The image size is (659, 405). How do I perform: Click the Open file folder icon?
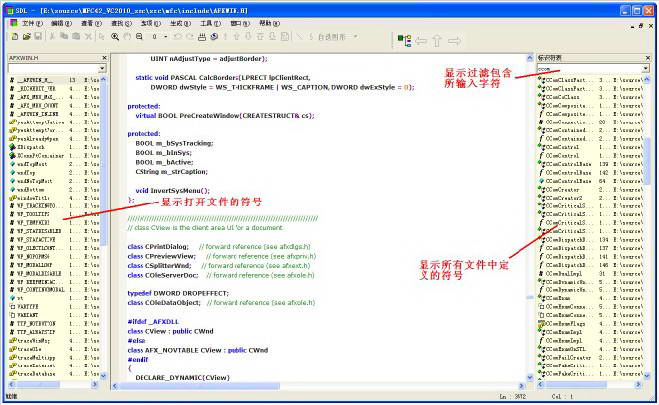26,37
